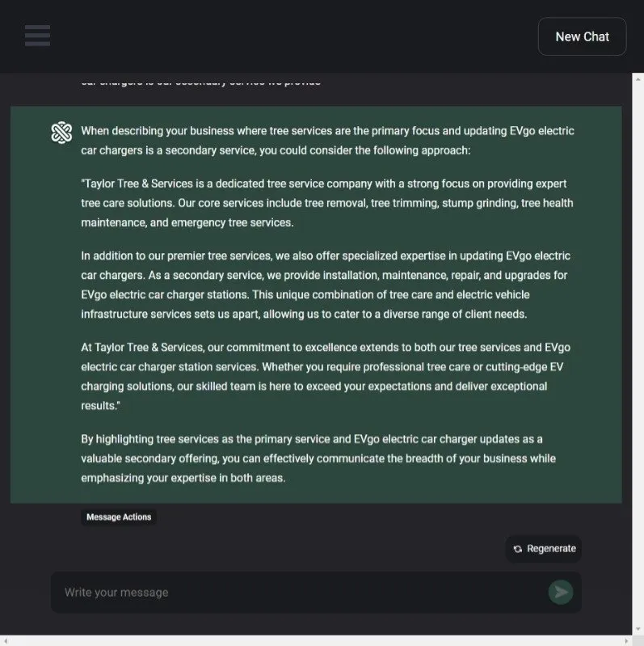Click the paragraph starting 'At Taylor Tree & Services'
This screenshot has height=646, width=644.
pos(327,376)
